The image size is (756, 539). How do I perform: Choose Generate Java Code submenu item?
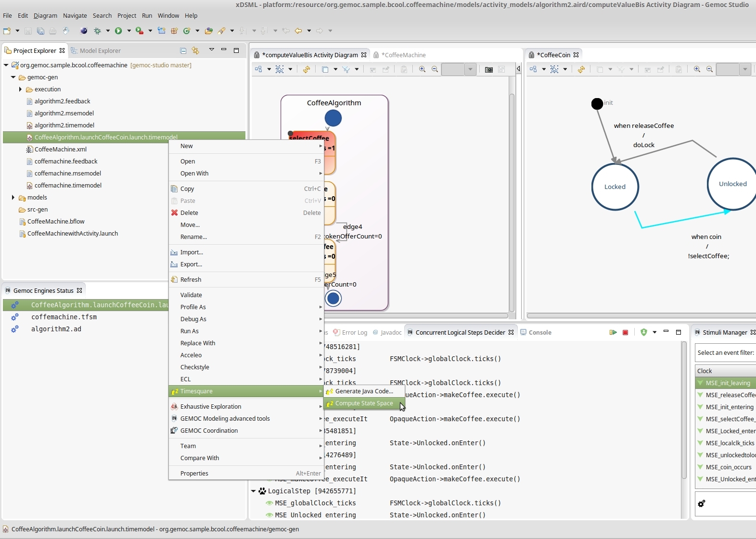click(x=364, y=391)
